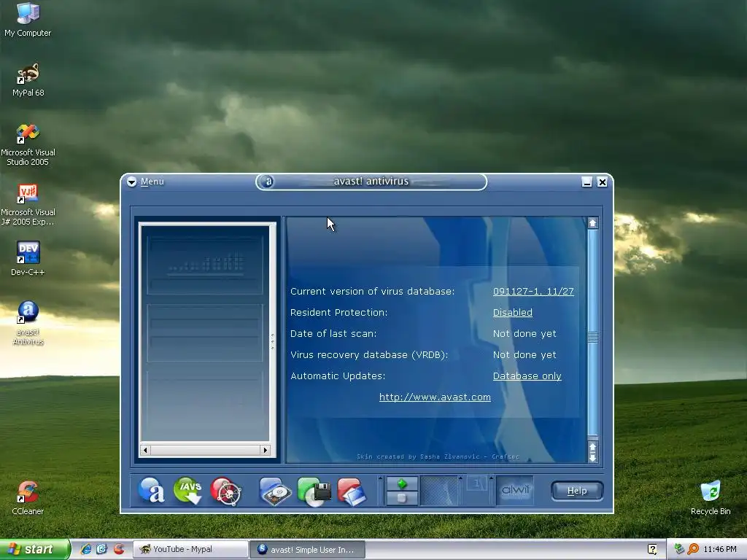747x560 pixels.
Task: Launch CCleaner from quick launch bar
Action: click(119, 549)
